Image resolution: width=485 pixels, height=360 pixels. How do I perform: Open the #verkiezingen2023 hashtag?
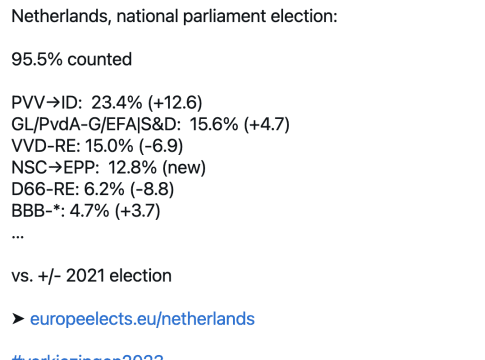87,357
